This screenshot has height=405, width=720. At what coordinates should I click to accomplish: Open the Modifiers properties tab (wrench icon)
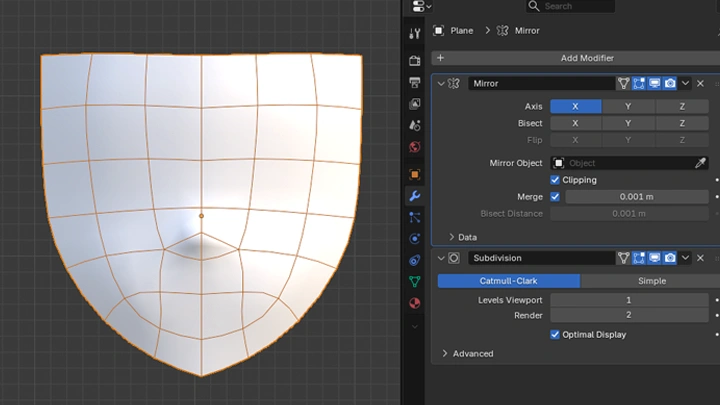coord(415,196)
